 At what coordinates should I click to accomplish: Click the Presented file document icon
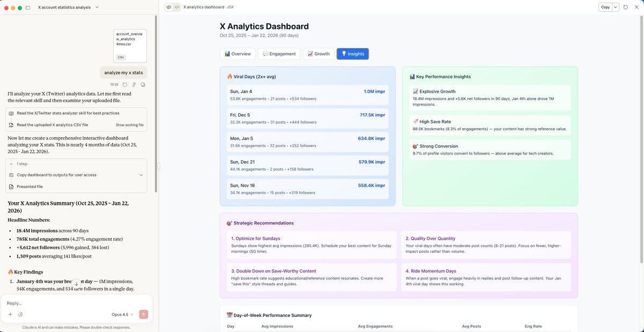tap(11, 187)
